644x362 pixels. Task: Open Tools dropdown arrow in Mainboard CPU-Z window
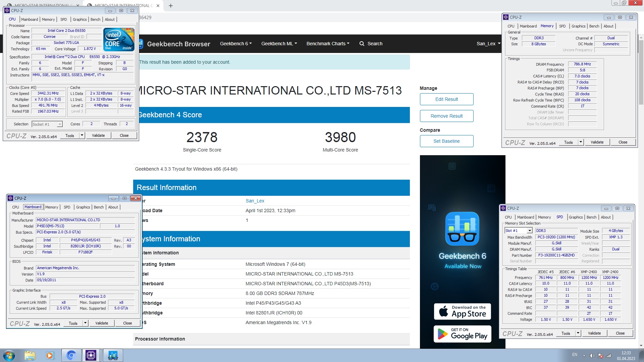point(86,323)
